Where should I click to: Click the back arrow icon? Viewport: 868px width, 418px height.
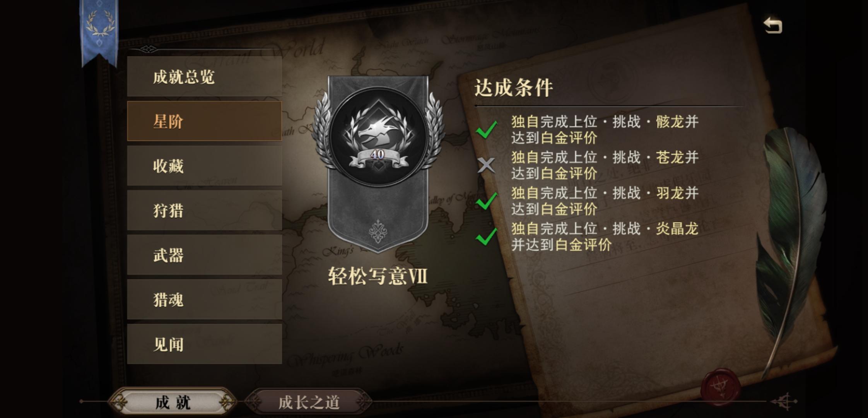pyautogui.click(x=772, y=26)
